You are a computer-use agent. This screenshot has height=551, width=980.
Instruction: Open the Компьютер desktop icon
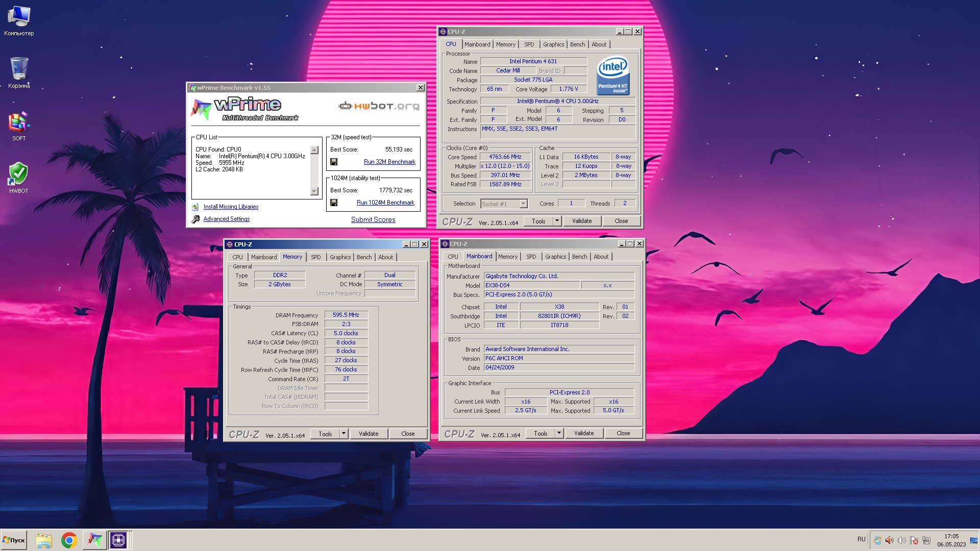pos(19,21)
